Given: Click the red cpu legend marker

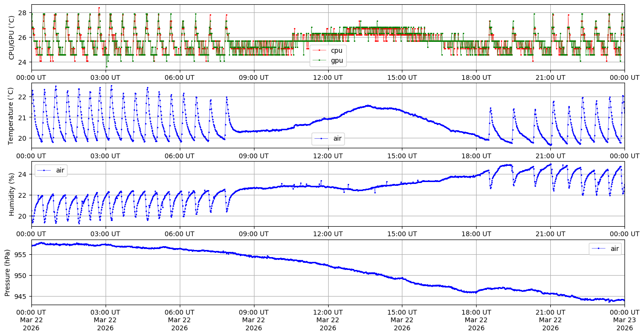Looking at the screenshot, I should coord(321,50).
